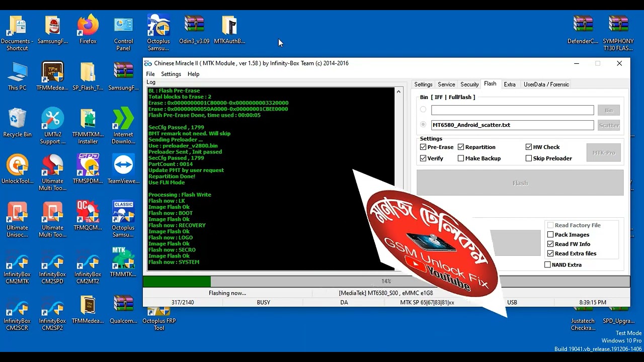The width and height of the screenshot is (644, 362).
Task: Open the Settings tab beside Service
Action: point(423,84)
